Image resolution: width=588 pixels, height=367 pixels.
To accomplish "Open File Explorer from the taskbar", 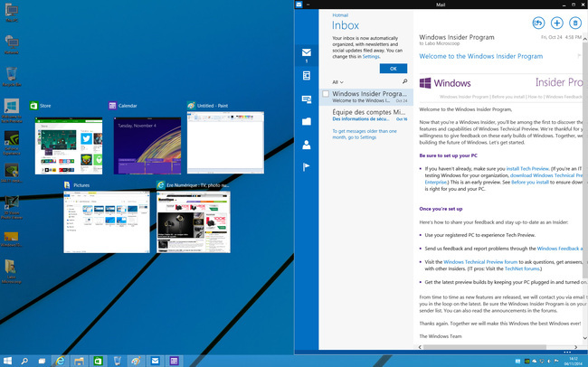I will [79, 361].
